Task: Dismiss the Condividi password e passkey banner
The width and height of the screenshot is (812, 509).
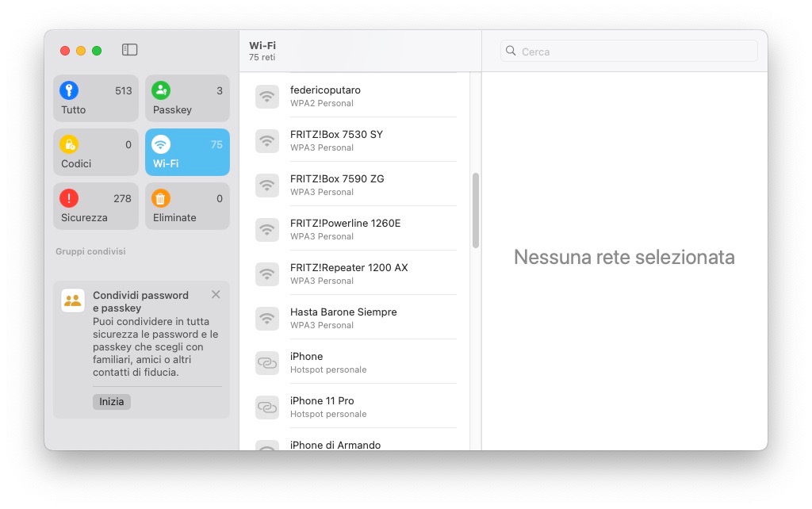Action: [x=216, y=295]
